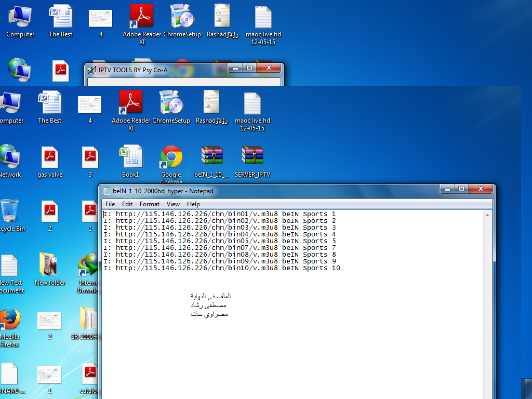
Task: Maximize the IPTV TOOLS window
Action: [x=249, y=68]
